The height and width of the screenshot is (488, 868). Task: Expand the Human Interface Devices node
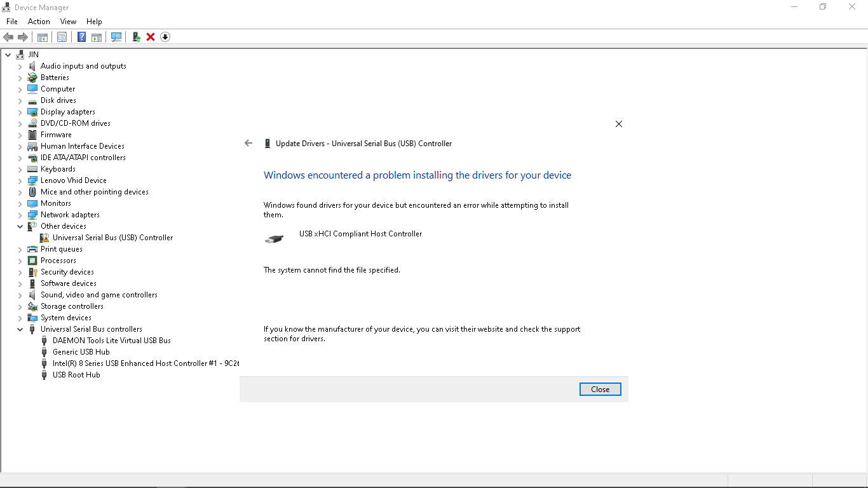coord(20,146)
